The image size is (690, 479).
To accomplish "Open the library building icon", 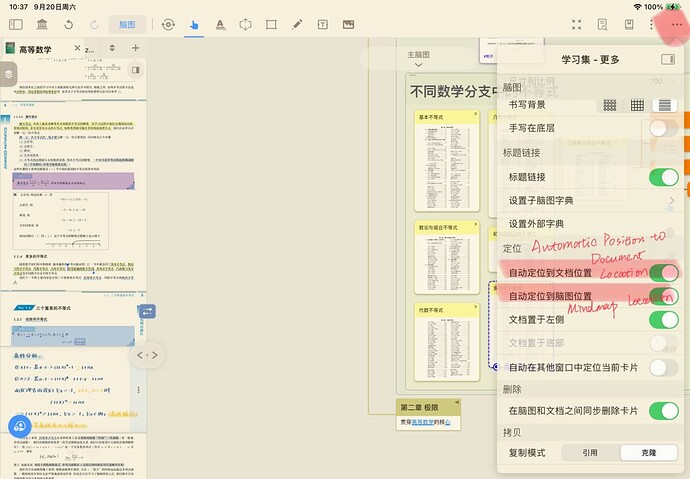I will [42, 25].
